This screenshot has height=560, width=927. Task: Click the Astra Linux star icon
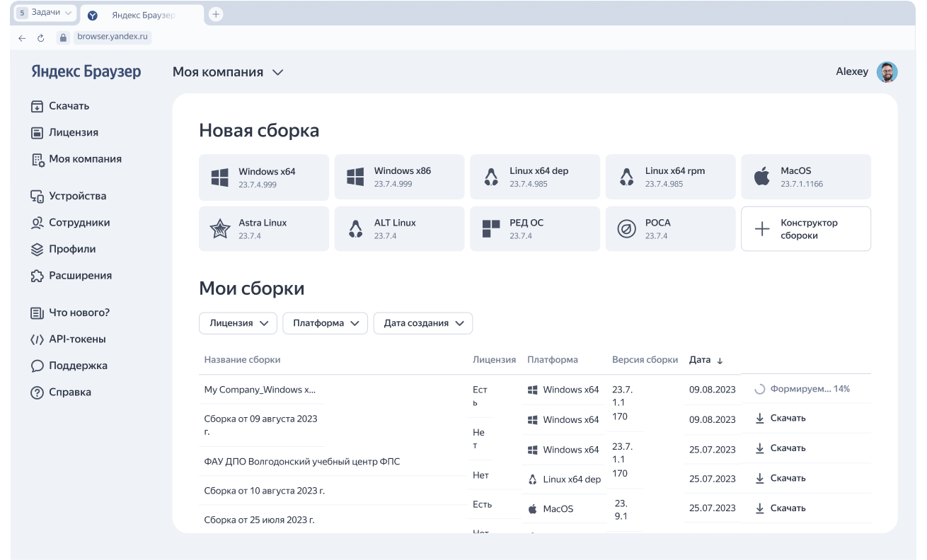[x=220, y=229]
